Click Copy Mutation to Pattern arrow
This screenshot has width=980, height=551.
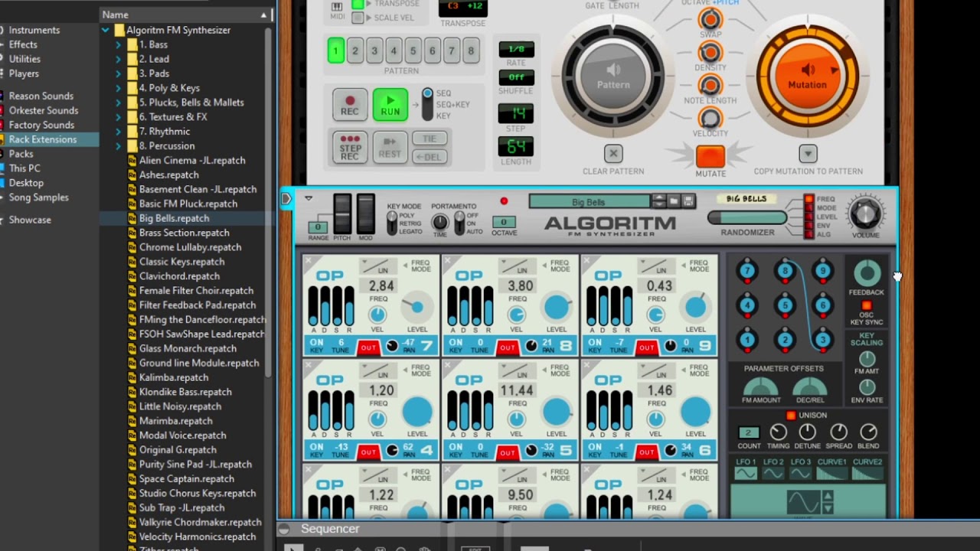[808, 153]
